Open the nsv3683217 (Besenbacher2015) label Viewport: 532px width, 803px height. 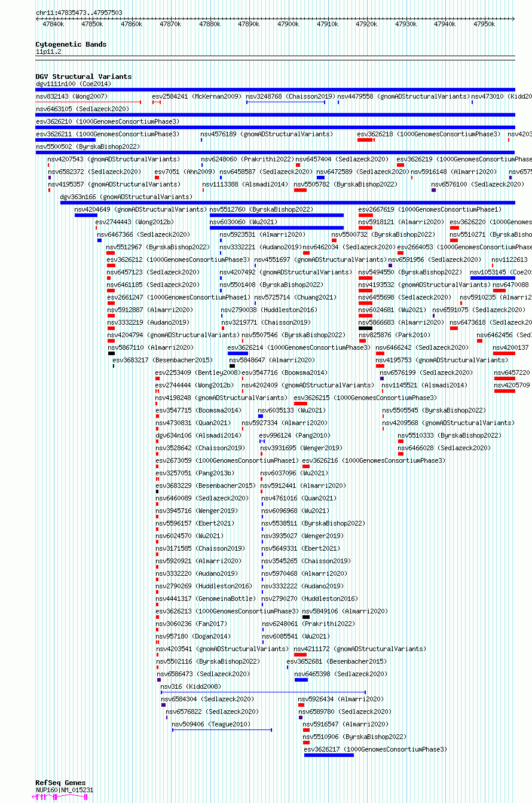163,360
